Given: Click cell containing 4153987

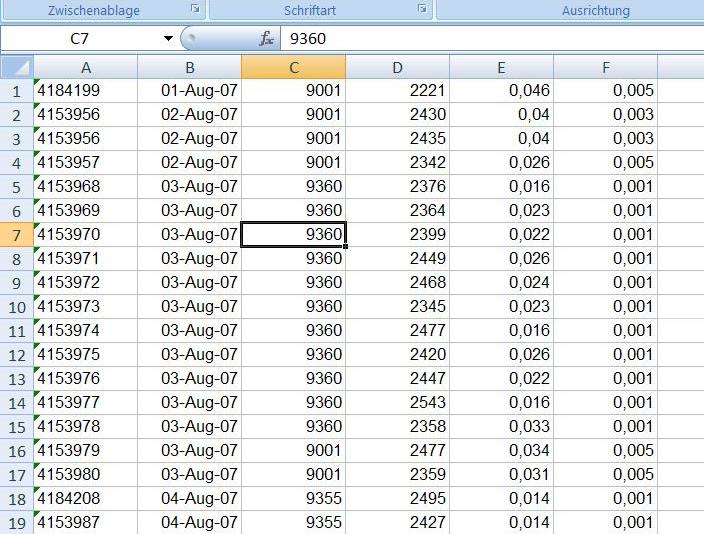Looking at the screenshot, I should 86,522.
